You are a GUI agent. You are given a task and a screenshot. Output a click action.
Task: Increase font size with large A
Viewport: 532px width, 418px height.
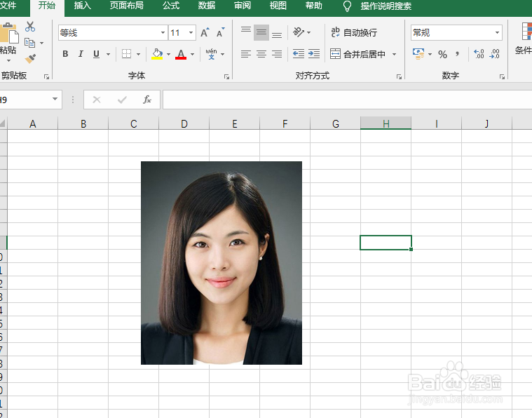click(205, 32)
